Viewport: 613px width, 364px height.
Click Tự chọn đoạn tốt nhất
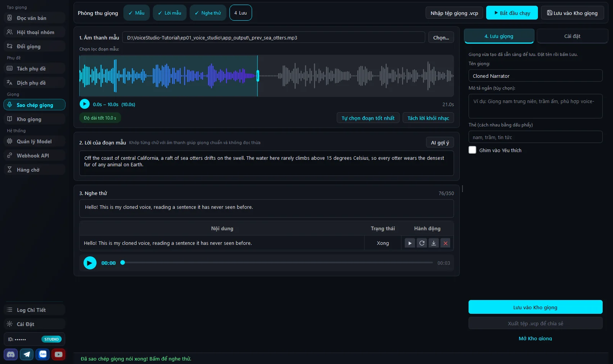point(368,118)
